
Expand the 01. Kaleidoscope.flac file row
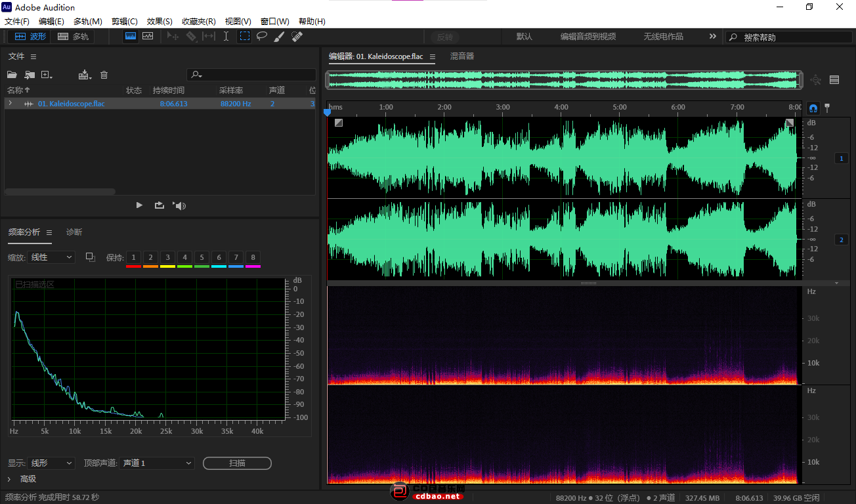pos(10,104)
